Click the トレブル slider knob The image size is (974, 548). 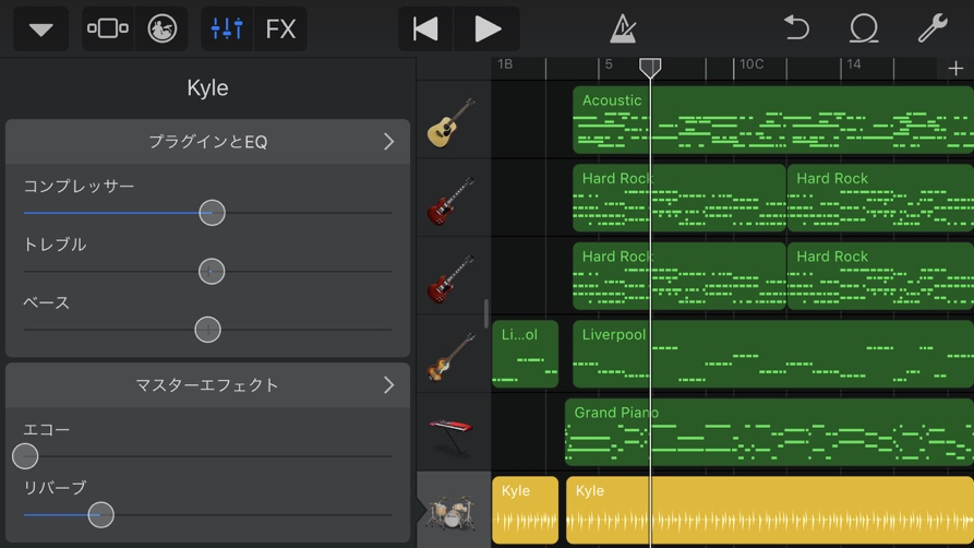(211, 272)
